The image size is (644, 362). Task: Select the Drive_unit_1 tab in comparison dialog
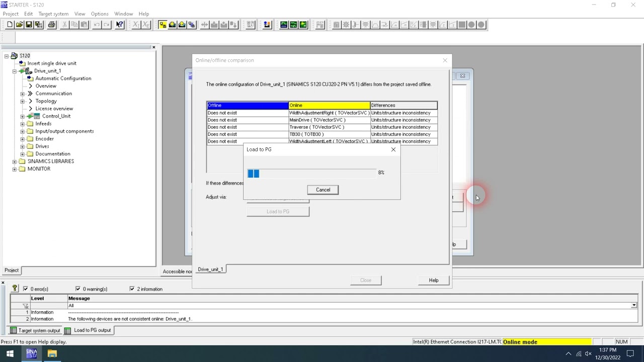pyautogui.click(x=210, y=269)
